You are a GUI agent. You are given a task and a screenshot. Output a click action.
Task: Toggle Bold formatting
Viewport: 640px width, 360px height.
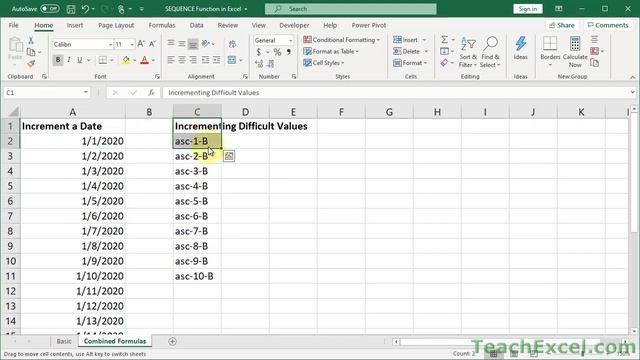58,60
